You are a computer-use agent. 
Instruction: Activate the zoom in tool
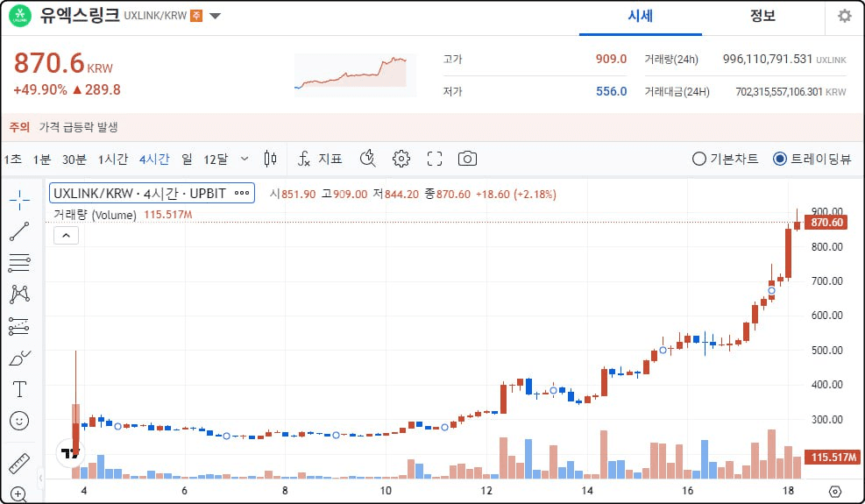coord(18,494)
